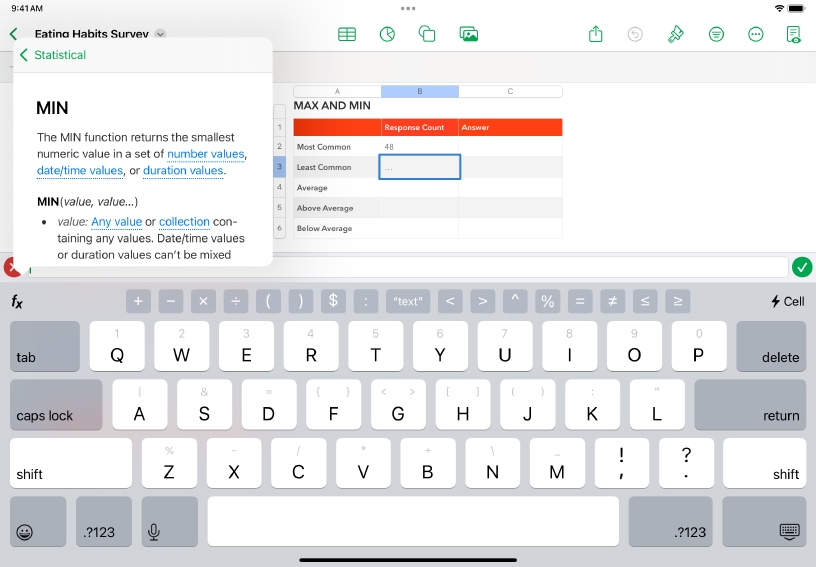Screen dimensions: 816x567
Task: Cancel formula with red X button
Action: click(x=10, y=267)
